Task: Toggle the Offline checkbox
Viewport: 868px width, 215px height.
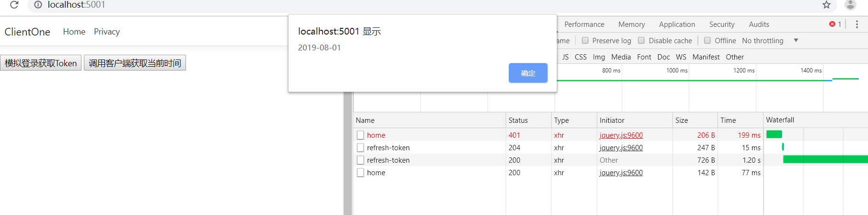Action: 707,41
